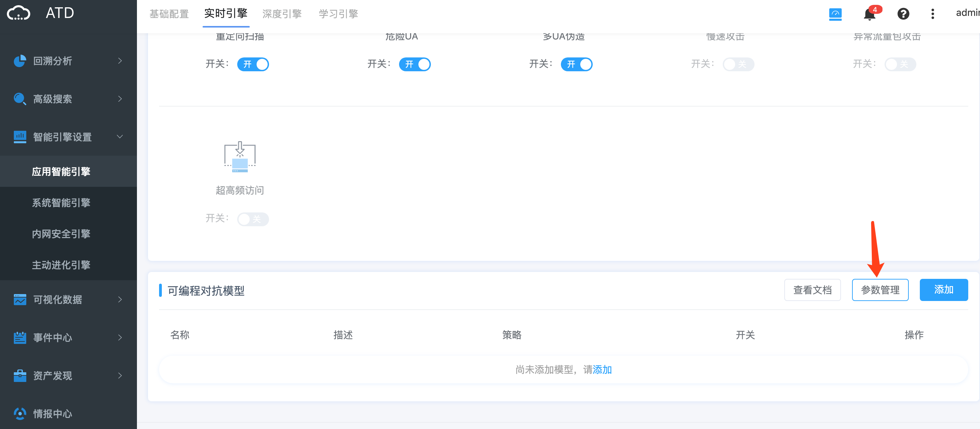Click the 参数管理 button
Viewport: 980px width, 429px height.
tap(880, 290)
